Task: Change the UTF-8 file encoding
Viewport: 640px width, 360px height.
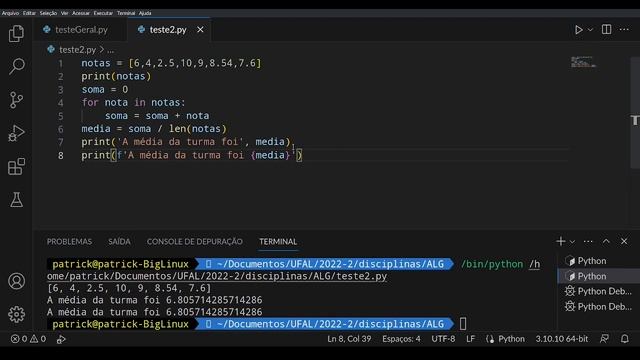Action: (443, 339)
